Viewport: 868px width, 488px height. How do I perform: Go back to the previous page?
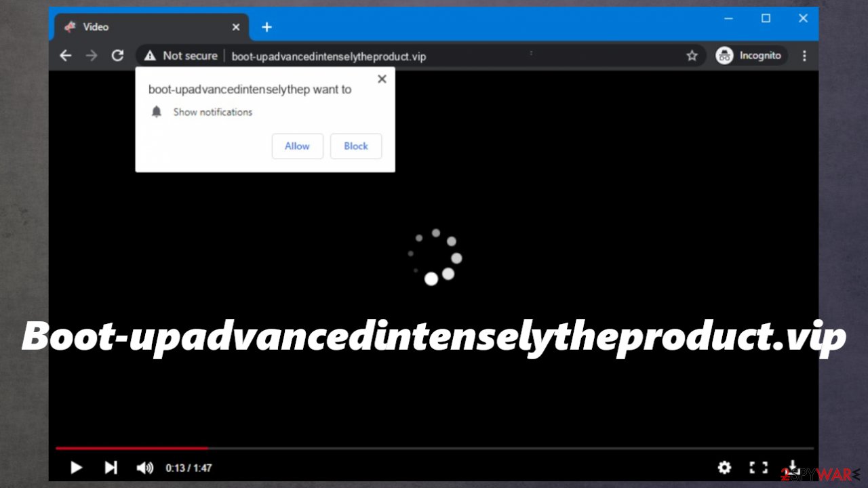click(x=66, y=56)
